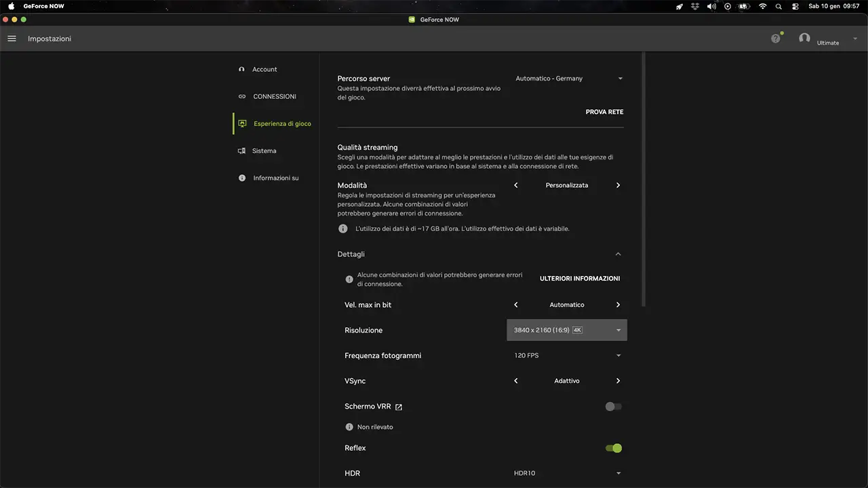Click the PROVA RETE button
The width and height of the screenshot is (868, 488).
604,112
